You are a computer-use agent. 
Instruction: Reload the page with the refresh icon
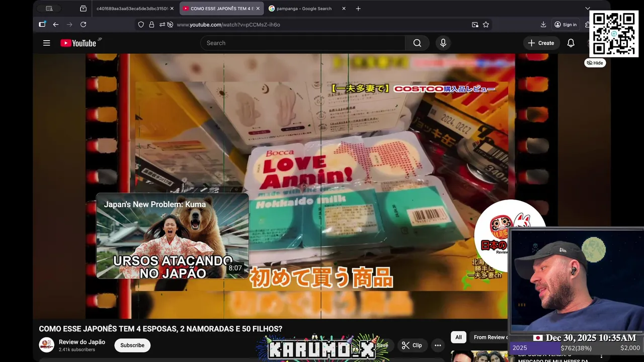point(83,25)
